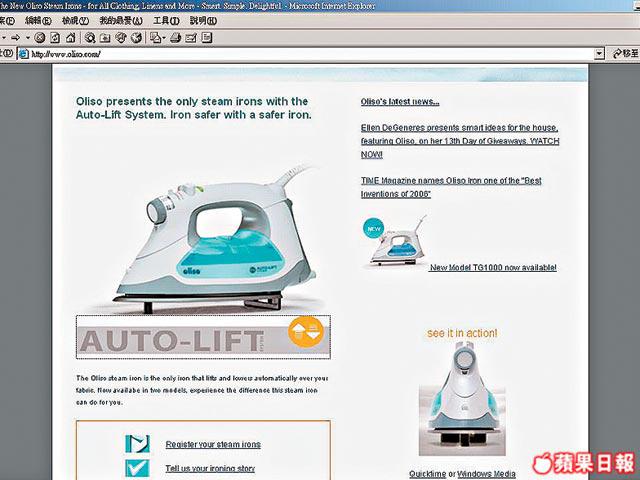Click the 'Register your steam irons' link
640x480 pixels.
pyautogui.click(x=212, y=444)
